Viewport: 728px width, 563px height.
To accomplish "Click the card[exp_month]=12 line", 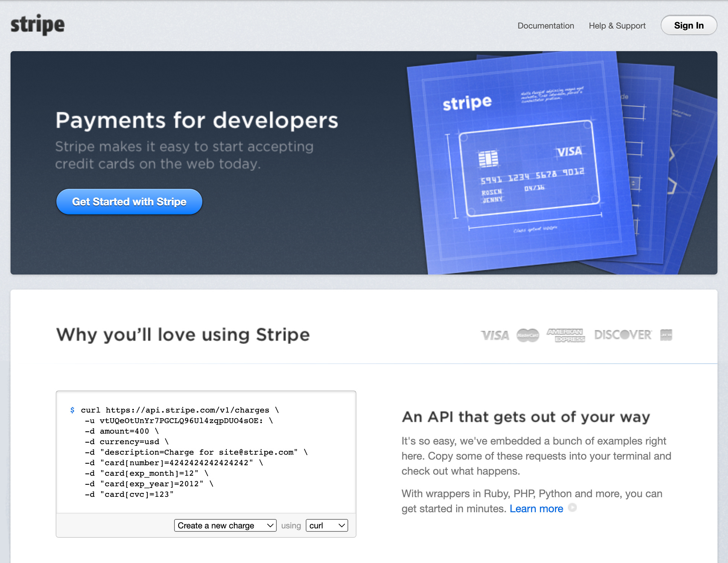I will tap(147, 473).
